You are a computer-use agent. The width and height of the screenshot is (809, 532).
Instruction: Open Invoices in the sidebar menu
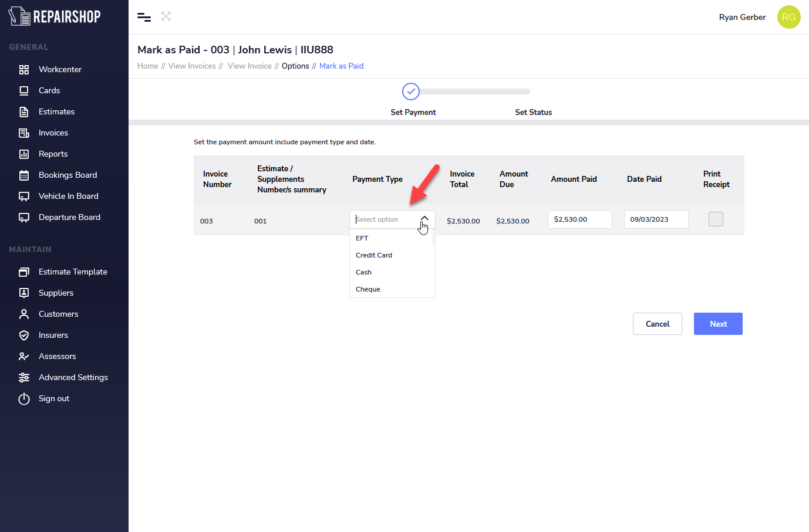tap(53, 133)
